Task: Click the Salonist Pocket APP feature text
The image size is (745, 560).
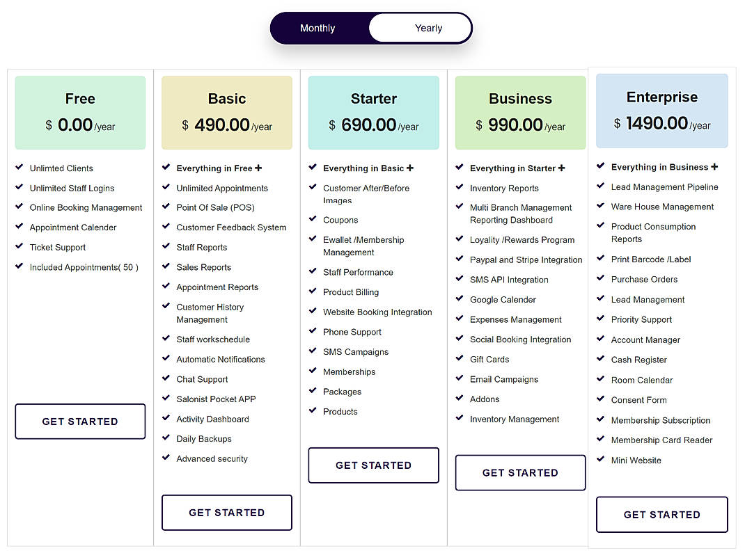Action: (x=216, y=399)
